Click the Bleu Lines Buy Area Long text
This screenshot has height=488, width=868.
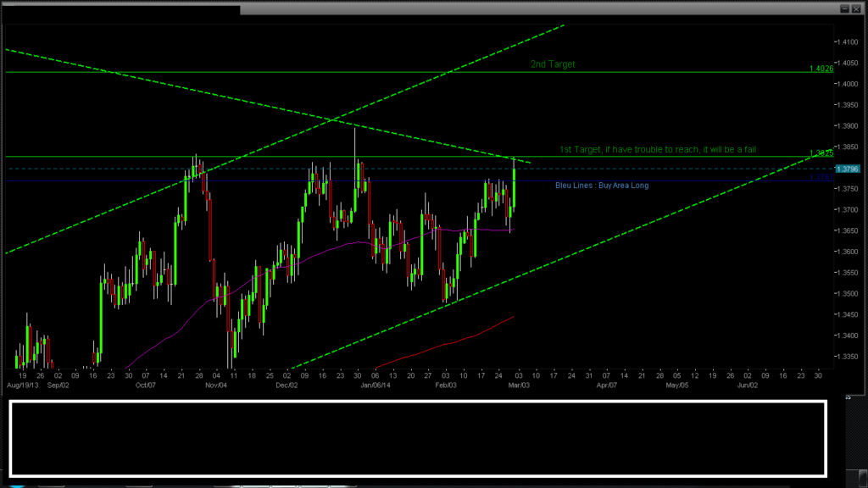pos(602,185)
